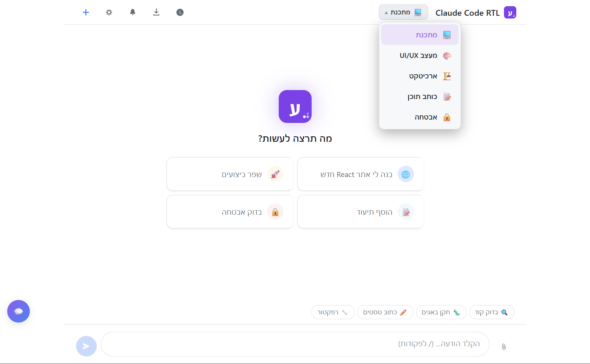
Task: Select אבטחה role in menu
Action: 420,117
